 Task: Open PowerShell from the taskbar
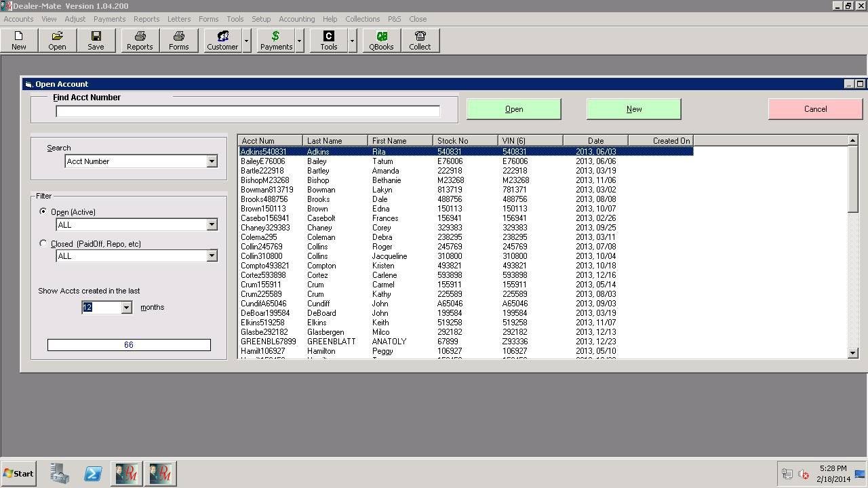tap(93, 473)
